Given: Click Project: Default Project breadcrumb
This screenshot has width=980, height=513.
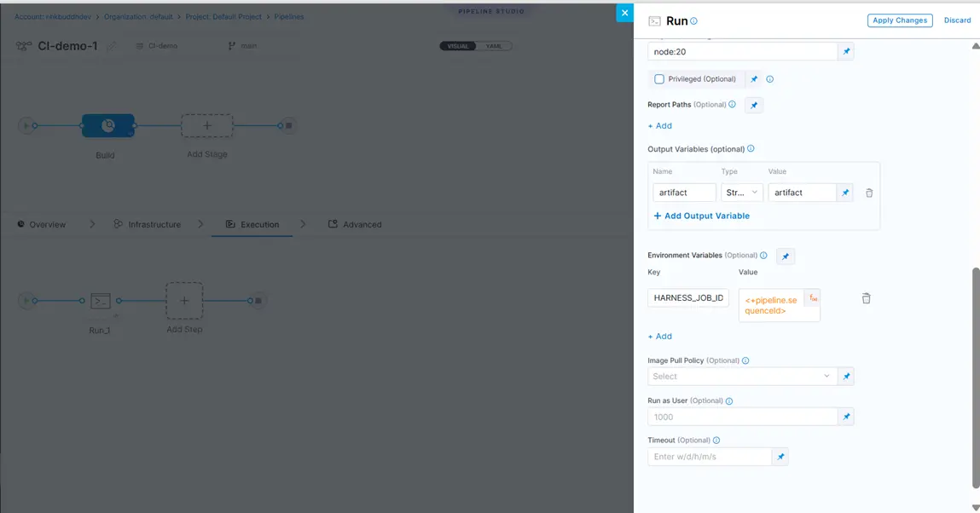Looking at the screenshot, I should 223,17.
